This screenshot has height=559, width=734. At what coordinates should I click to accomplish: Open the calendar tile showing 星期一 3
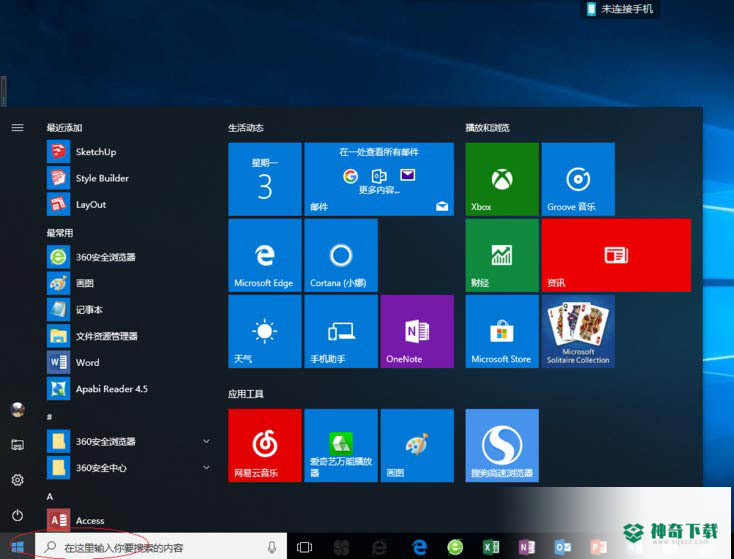pyautogui.click(x=265, y=179)
